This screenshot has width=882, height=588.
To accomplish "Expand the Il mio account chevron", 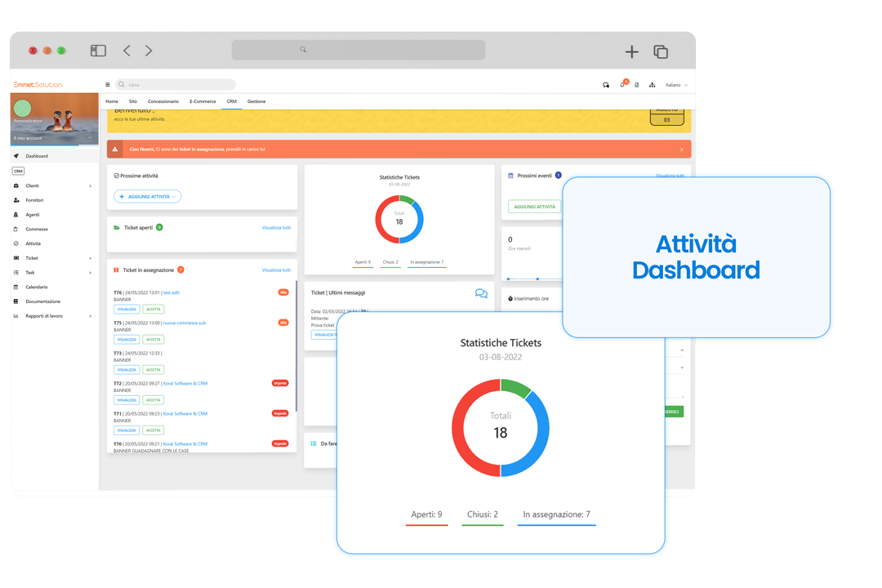I will pos(90,138).
